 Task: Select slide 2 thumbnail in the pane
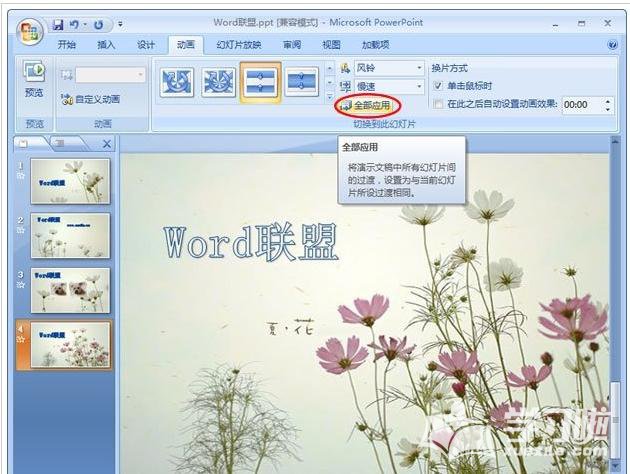(x=70, y=236)
